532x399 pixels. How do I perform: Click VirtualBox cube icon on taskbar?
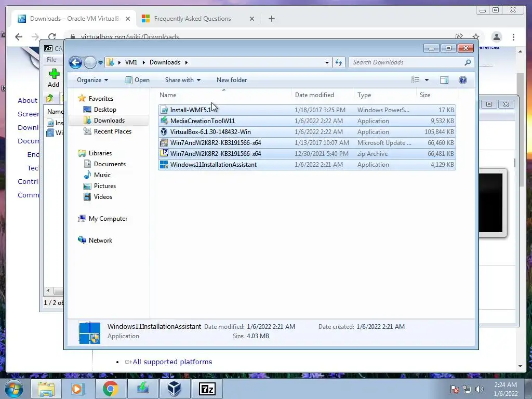[x=175, y=389]
